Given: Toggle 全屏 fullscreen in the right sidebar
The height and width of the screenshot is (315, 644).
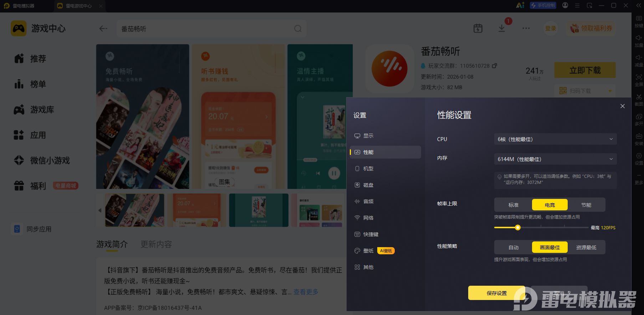Looking at the screenshot, I should tap(639, 80).
